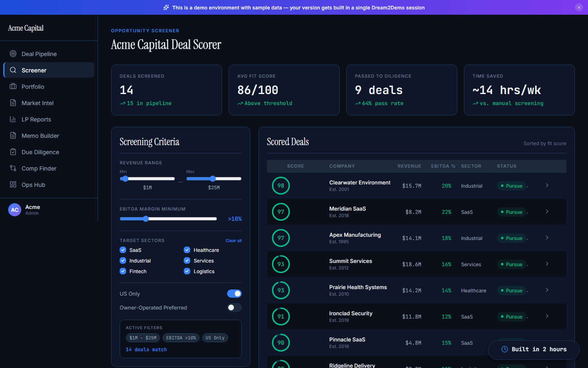The width and height of the screenshot is (588, 368).
Task: Click the Market Intel document icon
Action: (x=13, y=103)
